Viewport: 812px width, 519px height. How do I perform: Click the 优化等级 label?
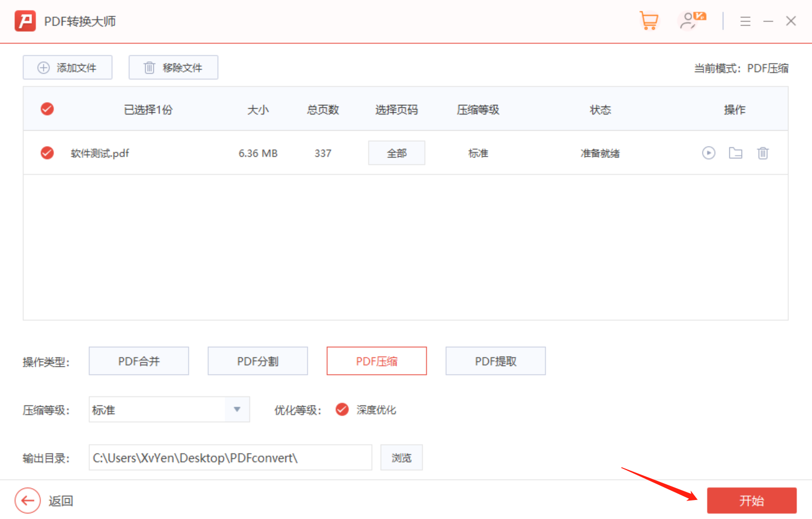(x=298, y=410)
